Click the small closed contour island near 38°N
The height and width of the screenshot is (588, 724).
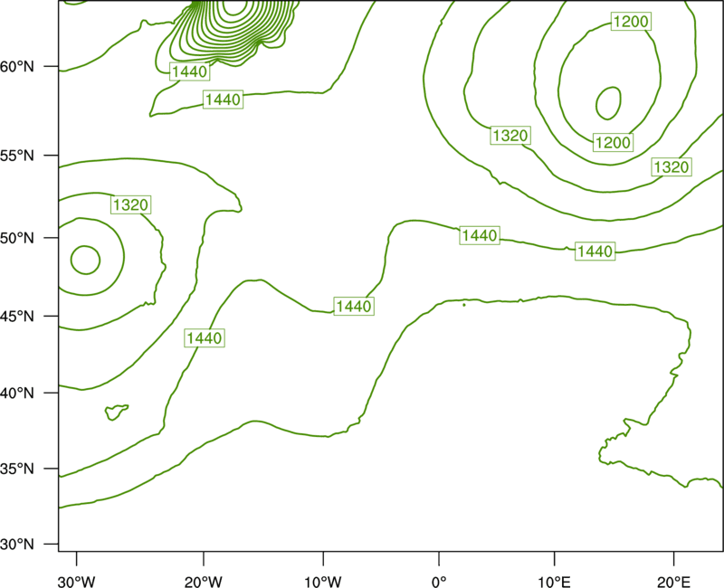(117, 412)
